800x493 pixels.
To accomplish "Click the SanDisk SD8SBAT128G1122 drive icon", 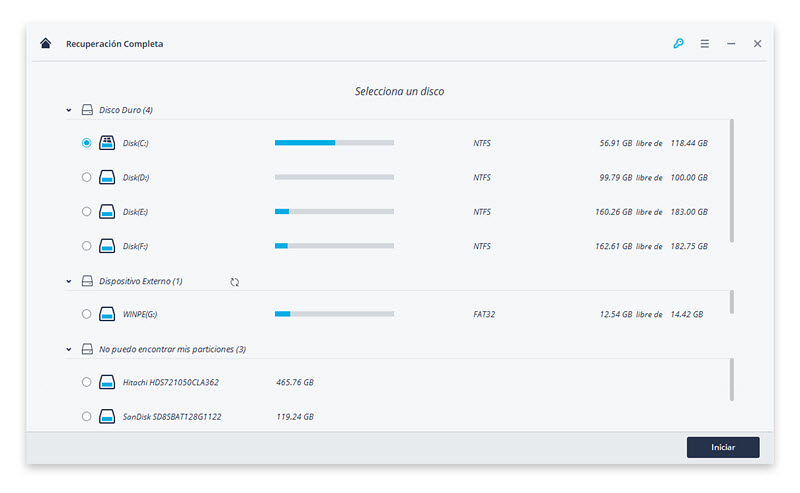I will click(107, 416).
